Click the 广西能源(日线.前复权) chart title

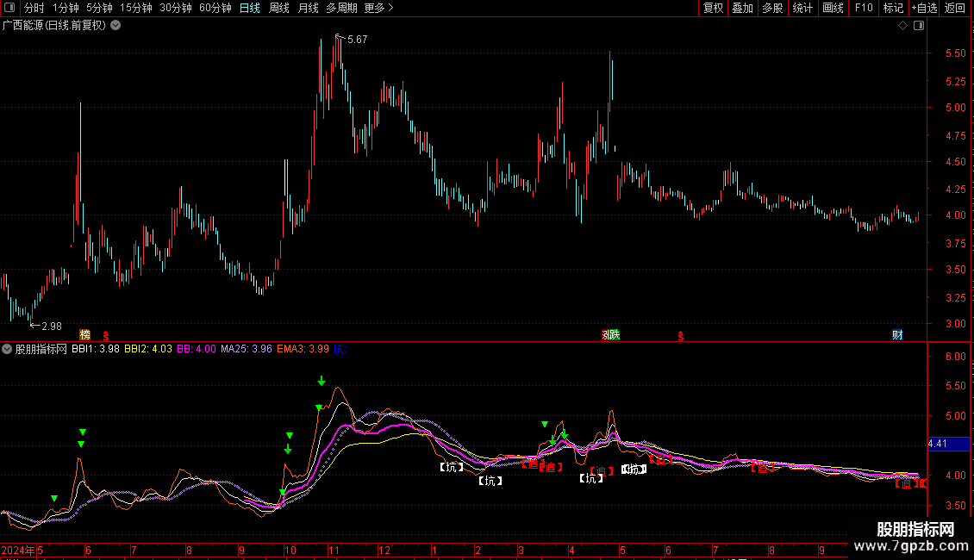click(54, 26)
